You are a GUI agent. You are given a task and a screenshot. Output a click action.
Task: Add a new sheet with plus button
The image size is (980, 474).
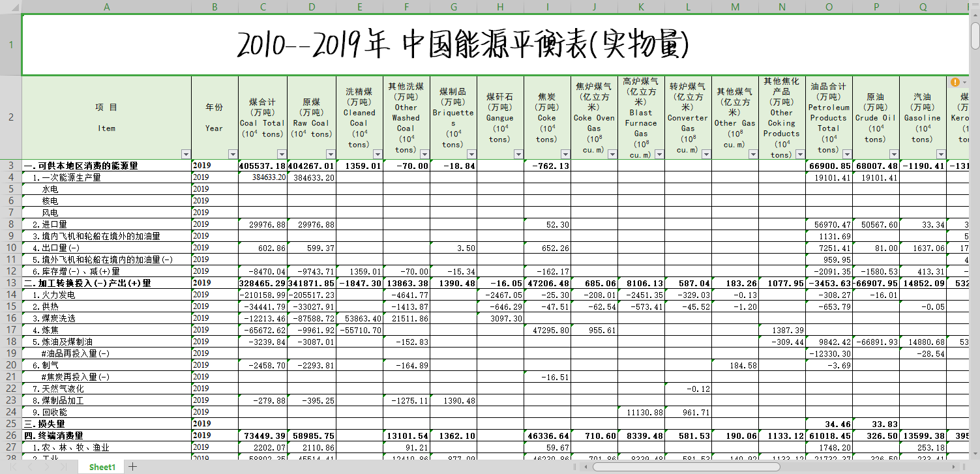tap(132, 466)
